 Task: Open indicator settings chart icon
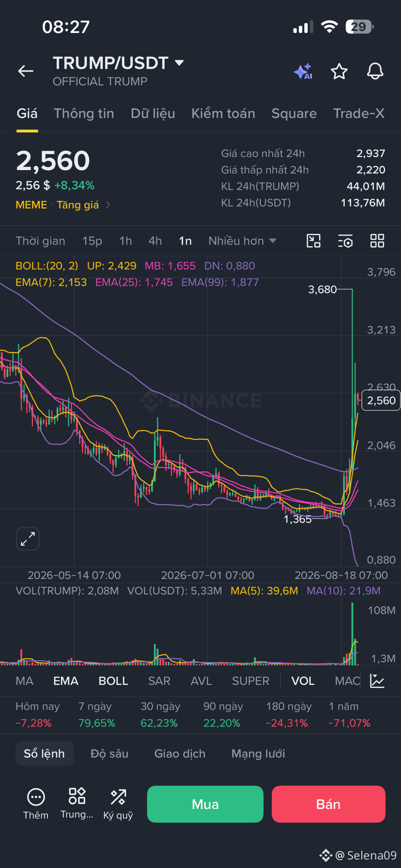pos(377,681)
